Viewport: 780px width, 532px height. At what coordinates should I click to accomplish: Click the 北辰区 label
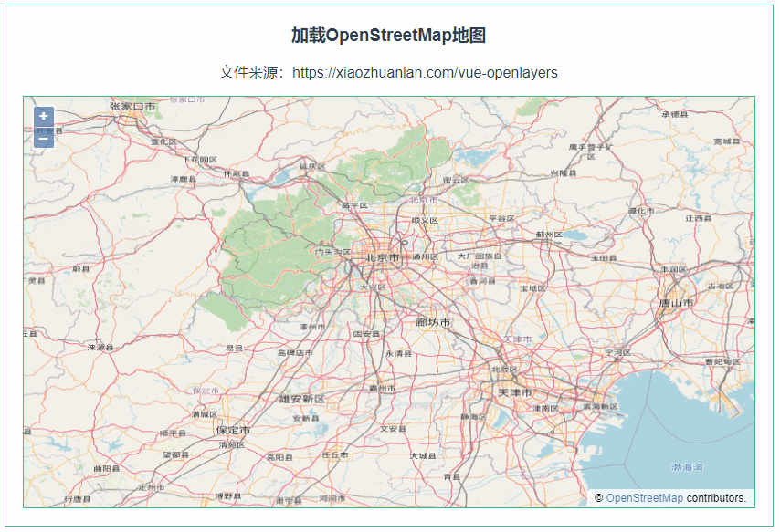click(x=504, y=369)
